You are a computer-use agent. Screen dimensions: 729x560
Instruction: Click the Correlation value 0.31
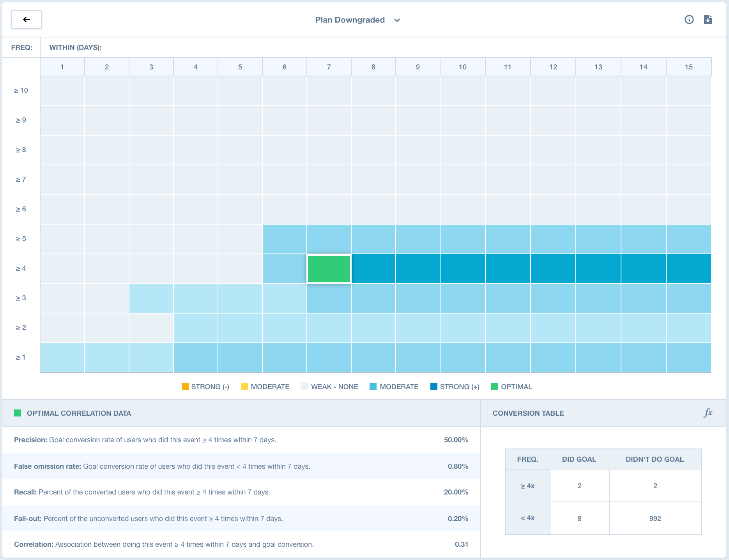point(462,544)
